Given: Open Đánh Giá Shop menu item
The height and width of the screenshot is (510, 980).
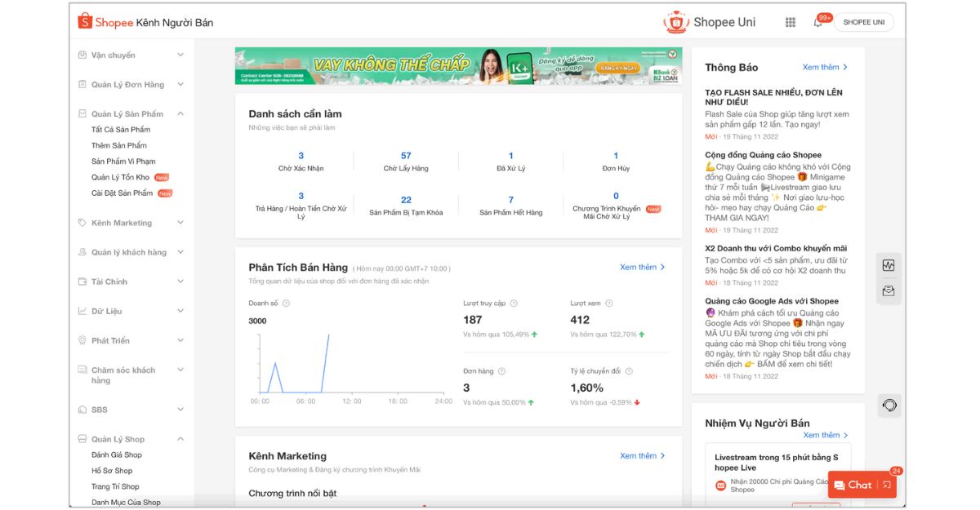Looking at the screenshot, I should coord(117,455).
